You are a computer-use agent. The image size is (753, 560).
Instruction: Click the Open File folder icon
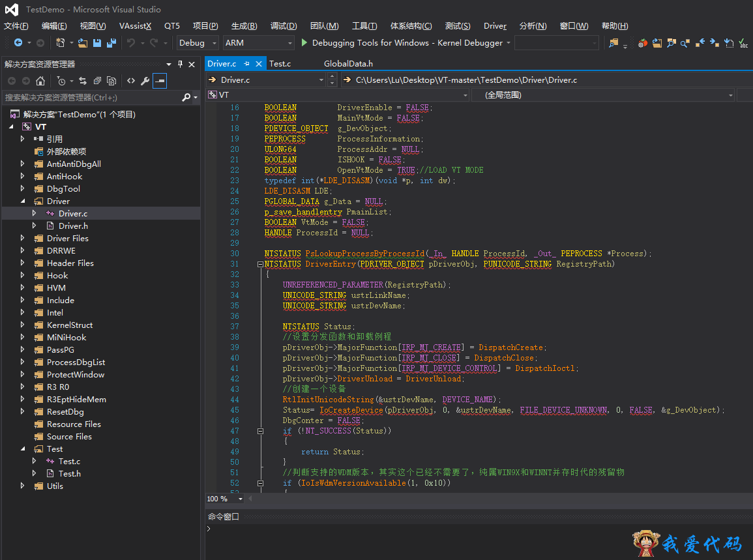[83, 43]
